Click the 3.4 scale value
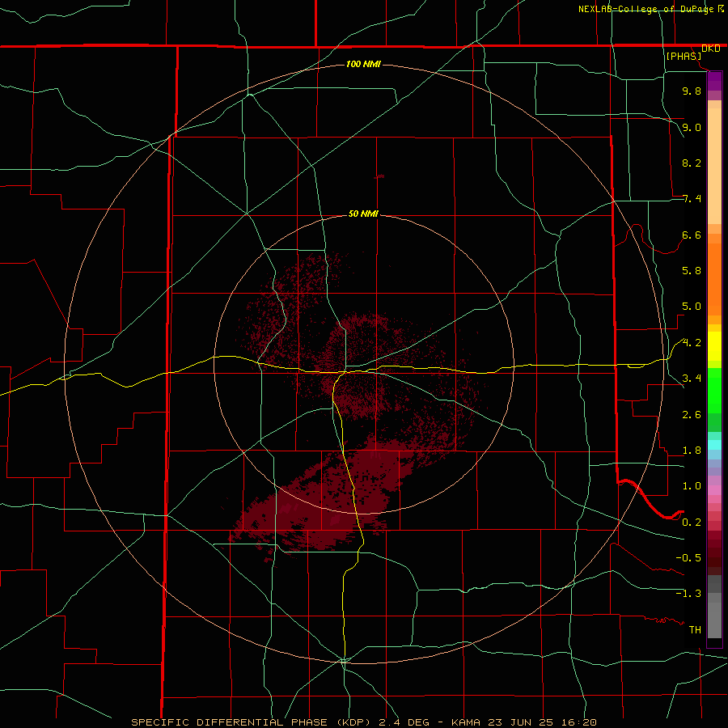This screenshot has height=728, width=728. 692,379
